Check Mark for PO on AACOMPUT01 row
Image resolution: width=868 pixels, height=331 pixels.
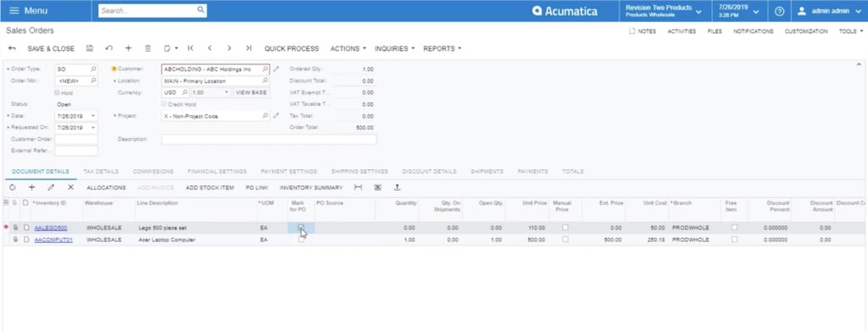coord(301,240)
